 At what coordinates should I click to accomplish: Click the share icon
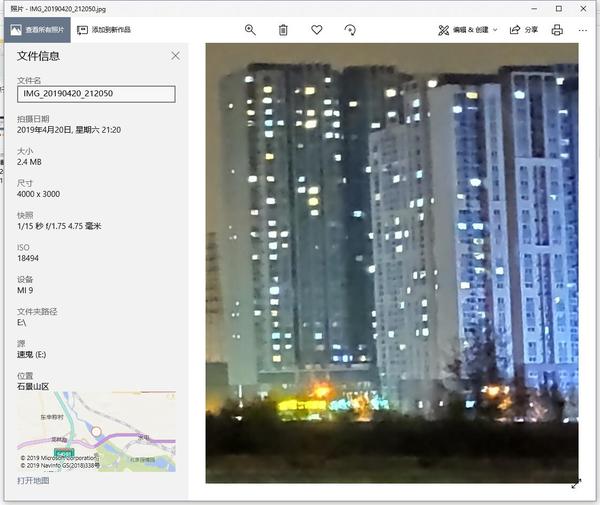click(515, 30)
